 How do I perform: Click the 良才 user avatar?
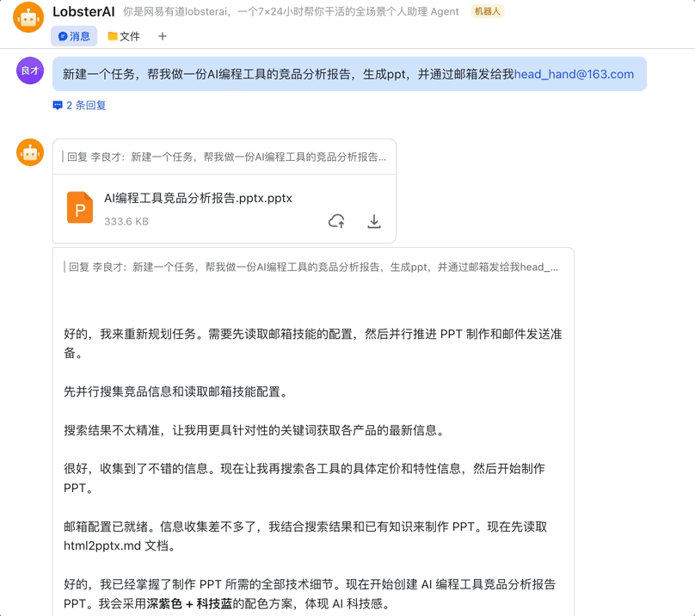[29, 69]
